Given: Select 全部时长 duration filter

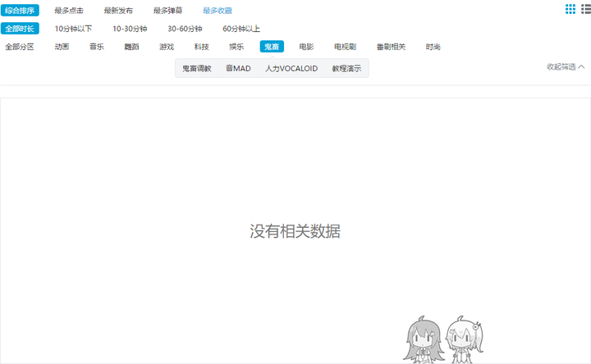Looking at the screenshot, I should pyautogui.click(x=20, y=29).
